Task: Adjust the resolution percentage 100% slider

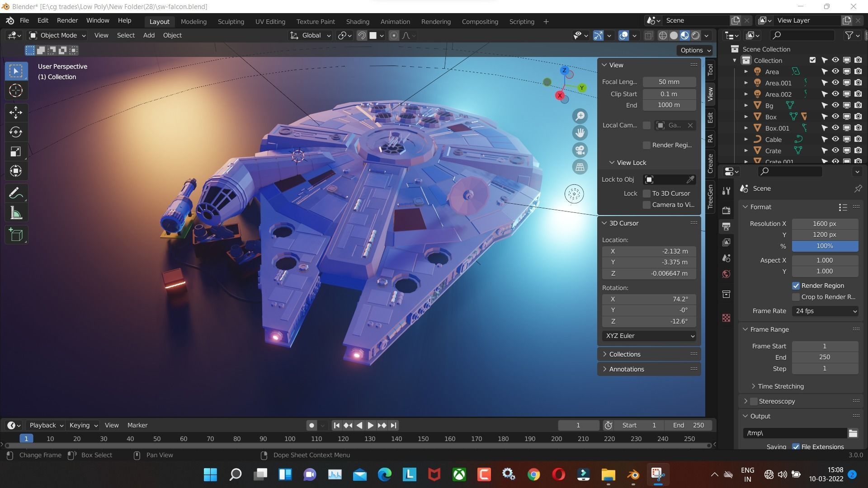Action: (825, 246)
